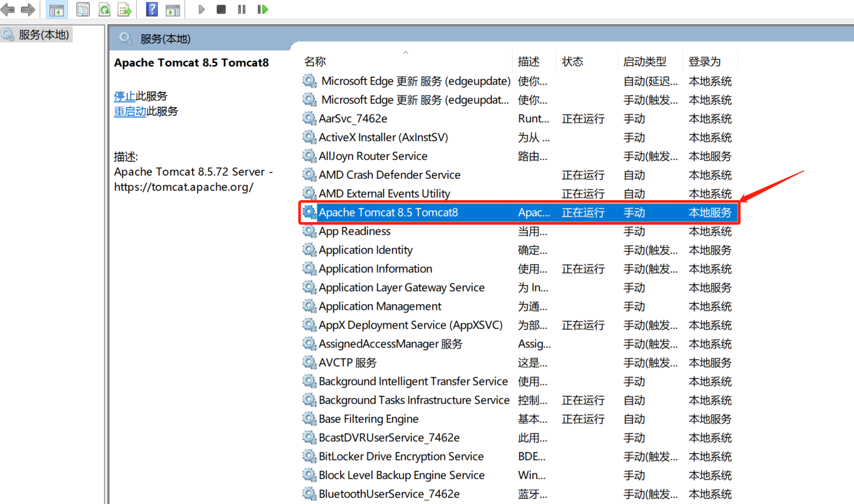Click 服务(本地) title in blue header bar

165,39
